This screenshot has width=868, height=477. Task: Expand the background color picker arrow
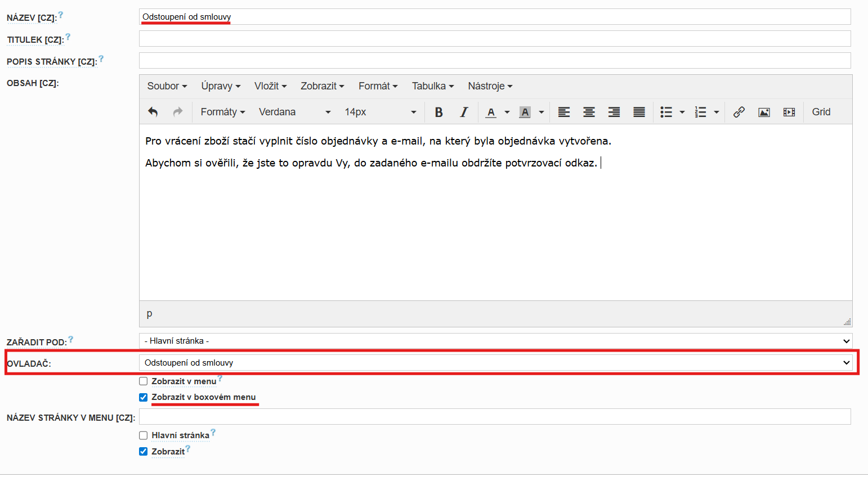pos(542,112)
